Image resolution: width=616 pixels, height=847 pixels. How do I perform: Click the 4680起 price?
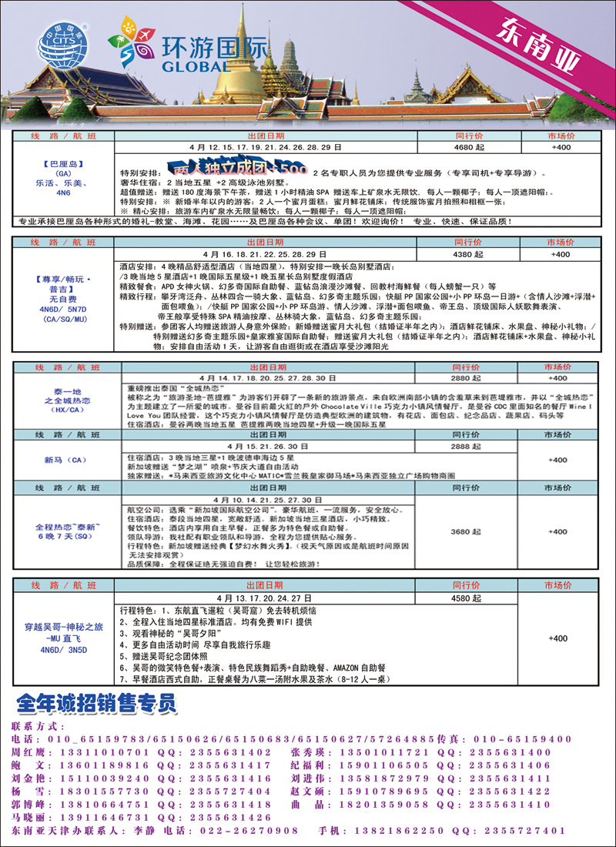pyautogui.click(x=468, y=146)
